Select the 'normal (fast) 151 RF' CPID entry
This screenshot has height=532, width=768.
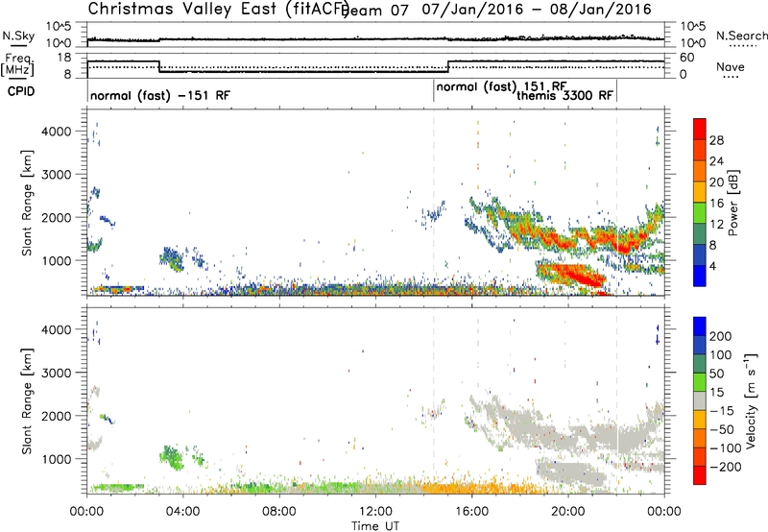coord(501,86)
